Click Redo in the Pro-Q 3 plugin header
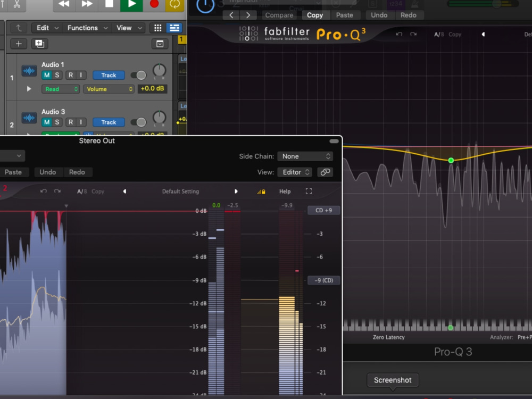The width and height of the screenshot is (532, 399). pyautogui.click(x=408, y=15)
